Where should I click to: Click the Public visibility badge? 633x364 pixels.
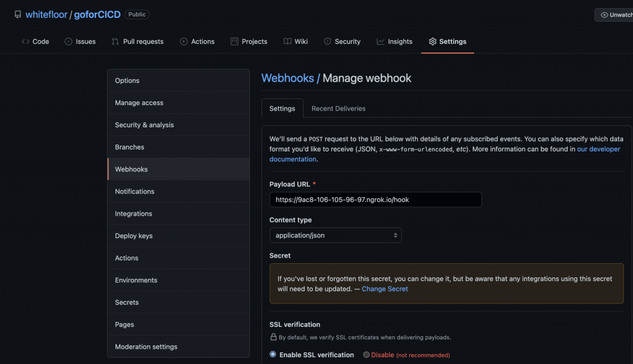click(x=137, y=15)
